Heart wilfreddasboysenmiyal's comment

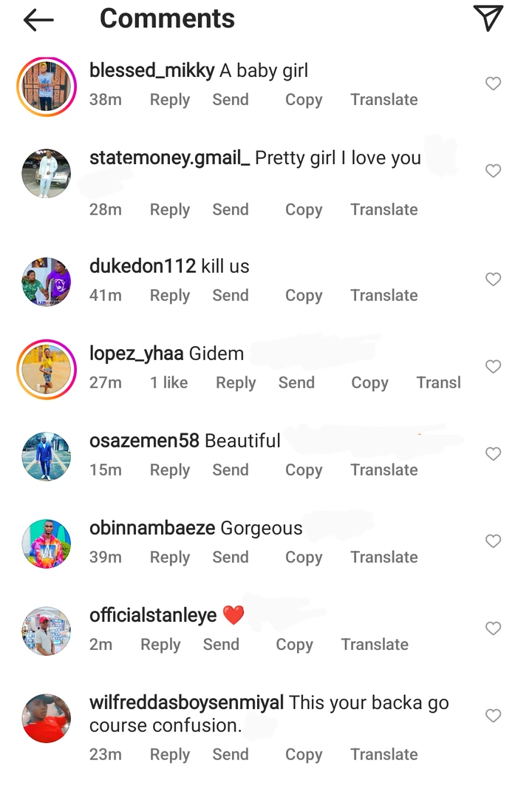[493, 715]
